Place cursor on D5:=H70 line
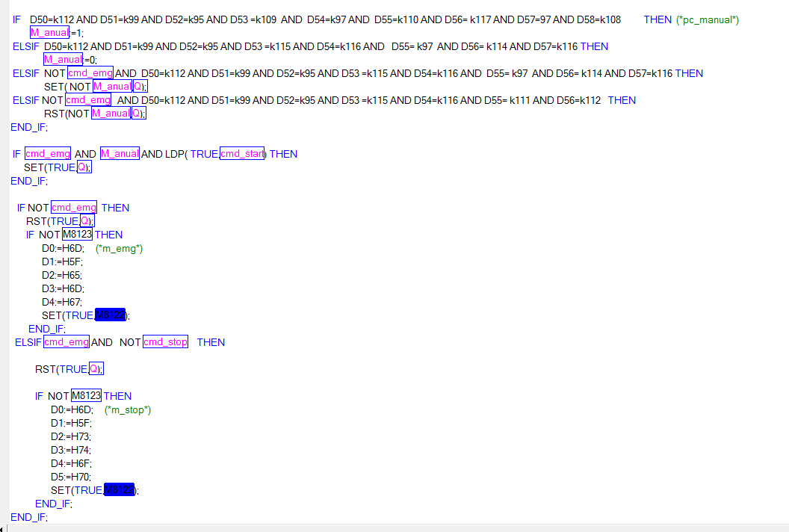The image size is (789, 532). pos(71,477)
